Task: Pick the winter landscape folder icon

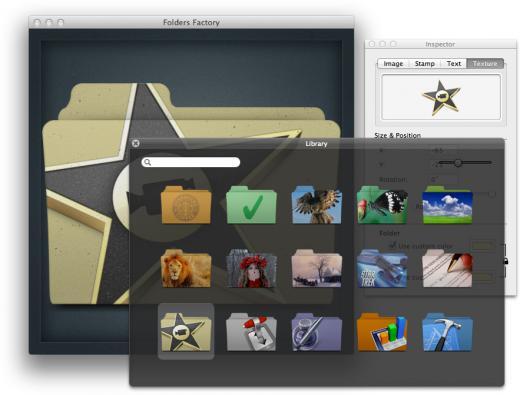Action: (316, 268)
